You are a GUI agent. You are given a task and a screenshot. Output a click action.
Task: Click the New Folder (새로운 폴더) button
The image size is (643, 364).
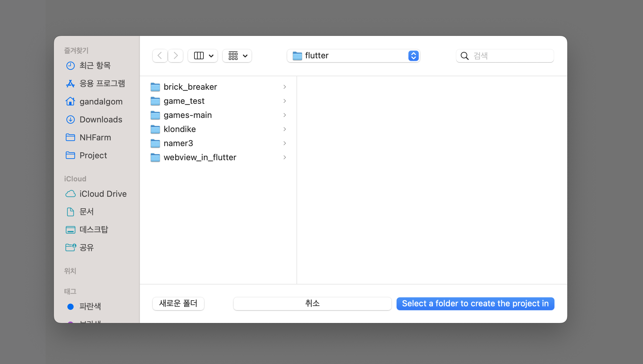coord(178,303)
